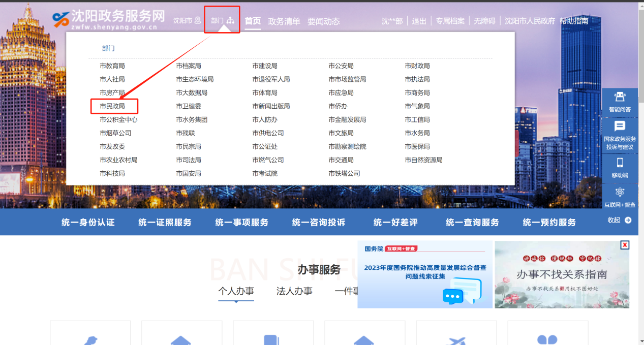Open 市公安局 department link

click(341, 66)
